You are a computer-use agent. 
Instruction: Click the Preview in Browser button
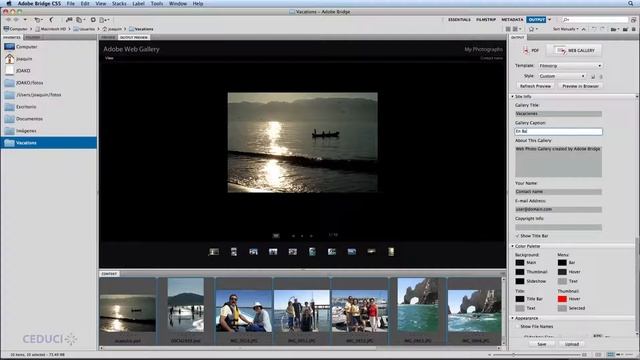coord(580,86)
